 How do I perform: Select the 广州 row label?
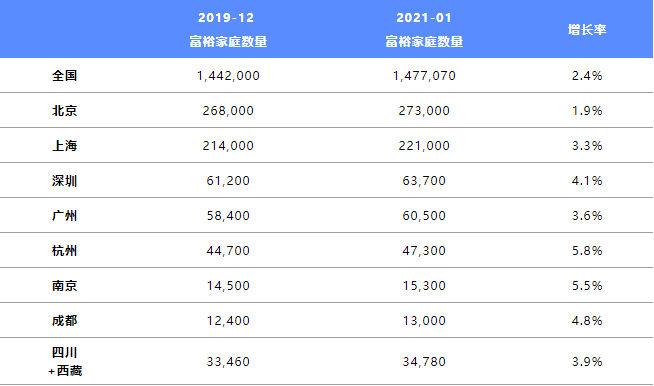tap(64, 216)
